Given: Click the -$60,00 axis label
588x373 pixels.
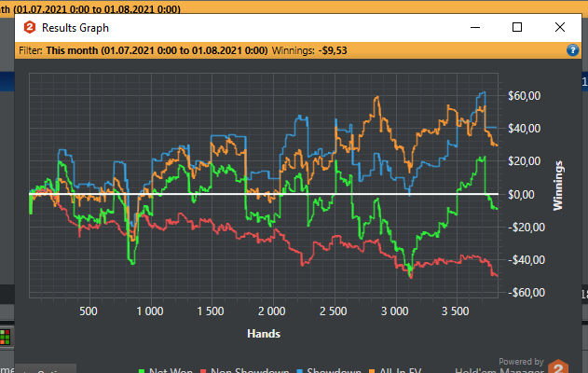Looking at the screenshot, I should click(526, 292).
